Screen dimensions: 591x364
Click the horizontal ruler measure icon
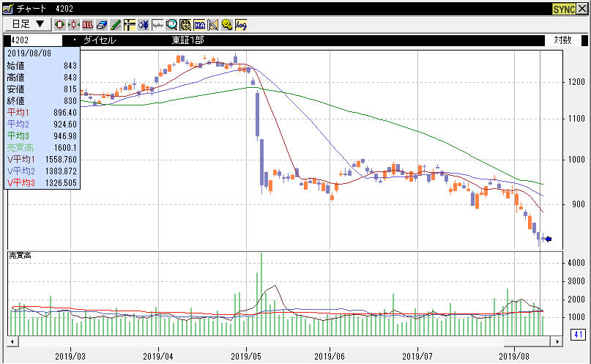[157, 24]
